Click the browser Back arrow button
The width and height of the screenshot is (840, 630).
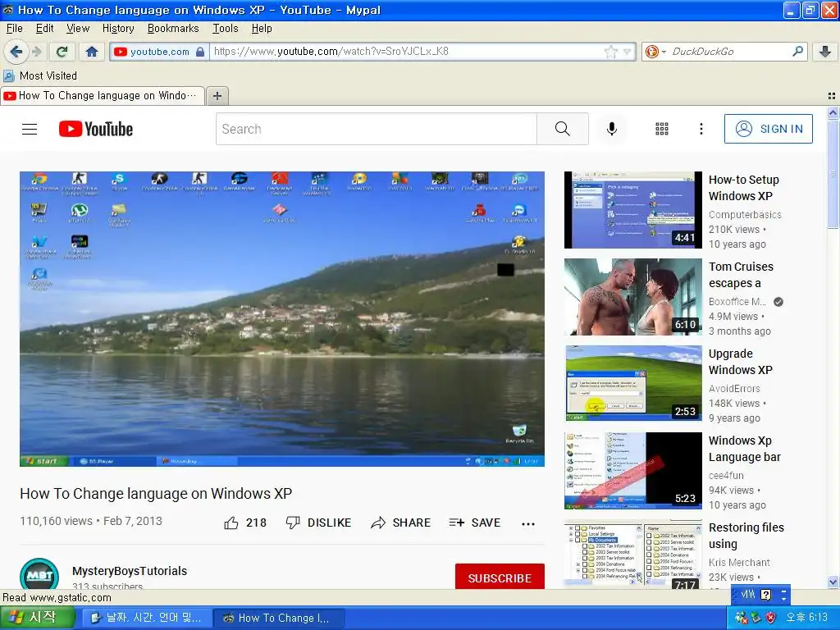coord(16,52)
